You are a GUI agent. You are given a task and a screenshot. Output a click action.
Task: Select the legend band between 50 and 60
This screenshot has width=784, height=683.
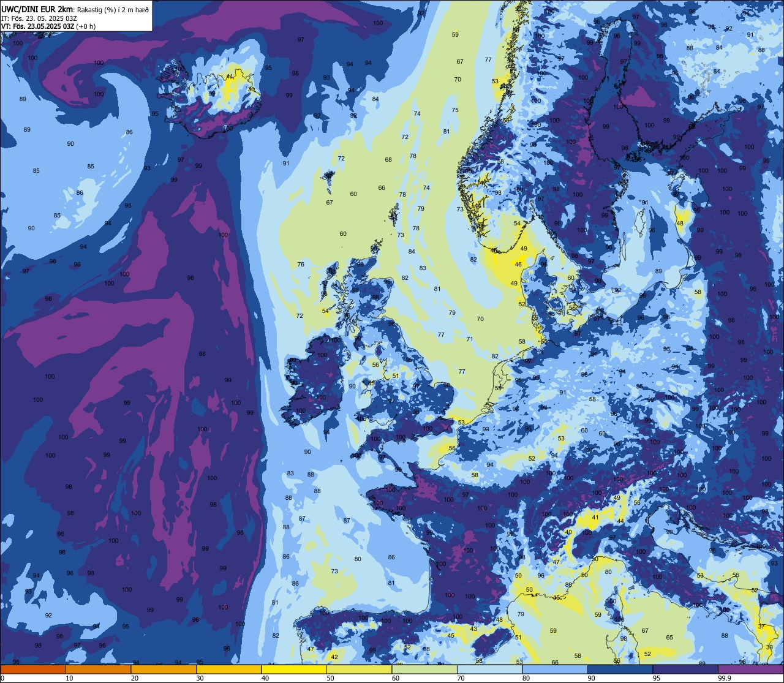[359, 669]
